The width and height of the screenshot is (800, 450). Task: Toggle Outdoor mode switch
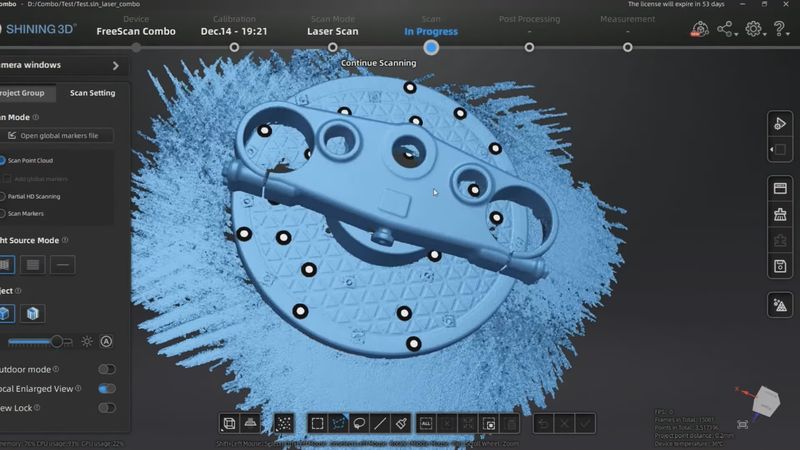(x=106, y=369)
